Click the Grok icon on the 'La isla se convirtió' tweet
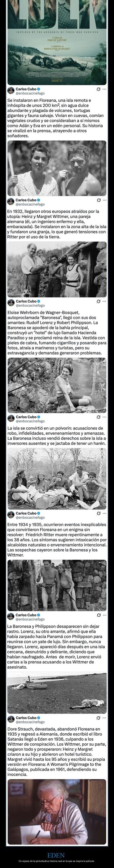 pyautogui.click(x=98, y=417)
